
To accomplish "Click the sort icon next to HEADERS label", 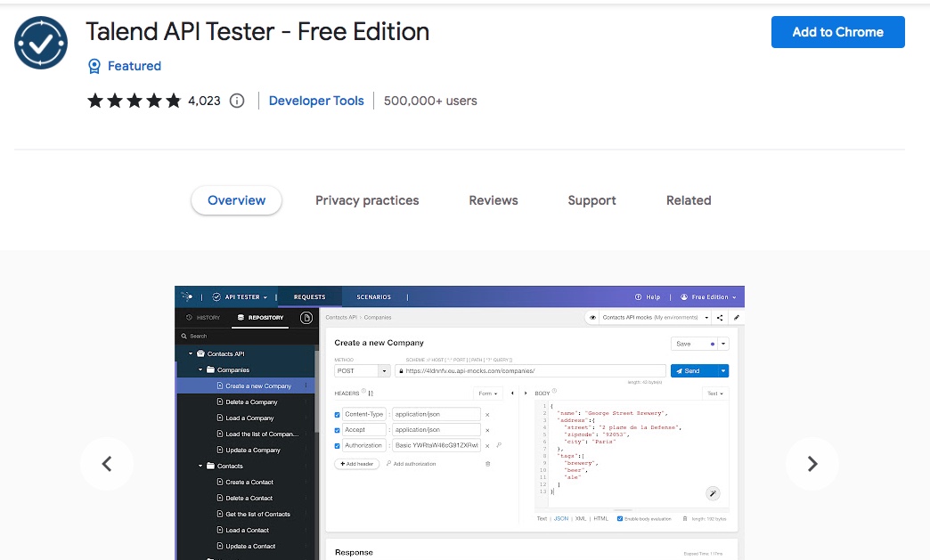I will click(x=371, y=394).
